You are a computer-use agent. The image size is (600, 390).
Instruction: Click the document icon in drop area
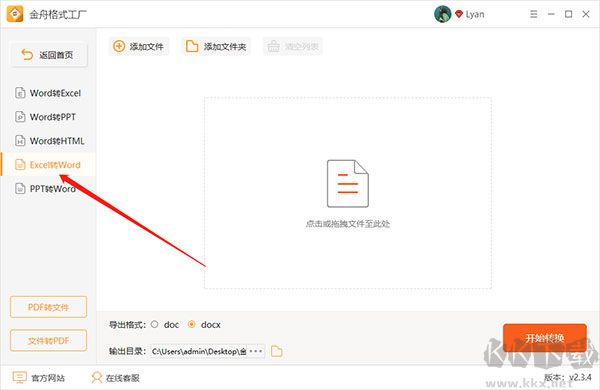point(347,184)
